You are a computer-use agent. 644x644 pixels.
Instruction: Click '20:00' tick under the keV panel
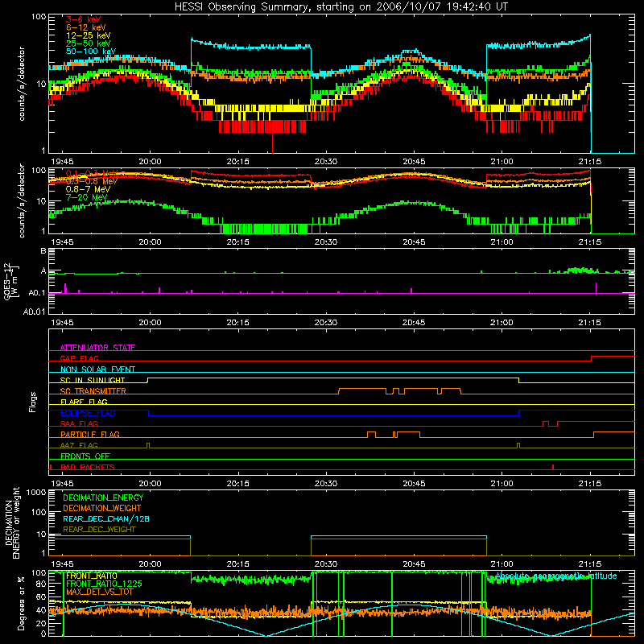150,162
